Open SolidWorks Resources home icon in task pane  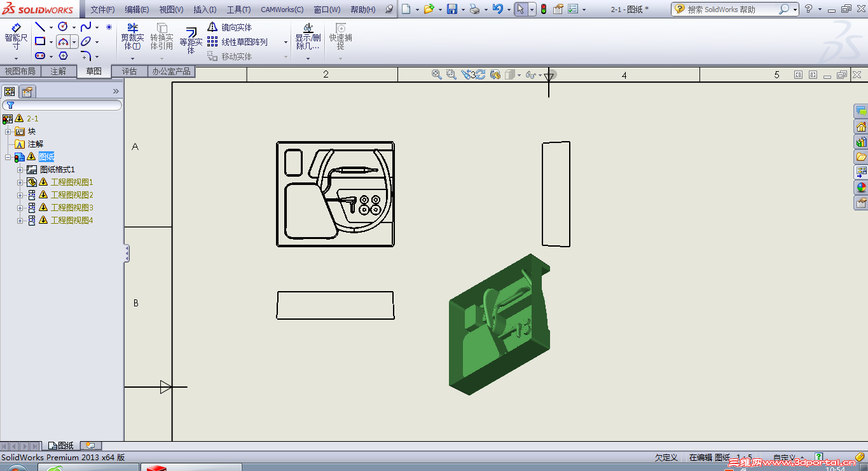coord(861,126)
